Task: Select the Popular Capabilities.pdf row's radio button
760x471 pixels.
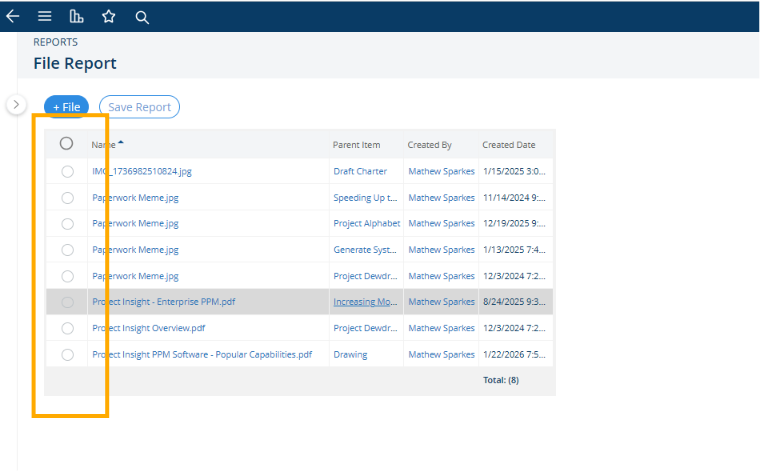Action: pyautogui.click(x=67, y=355)
